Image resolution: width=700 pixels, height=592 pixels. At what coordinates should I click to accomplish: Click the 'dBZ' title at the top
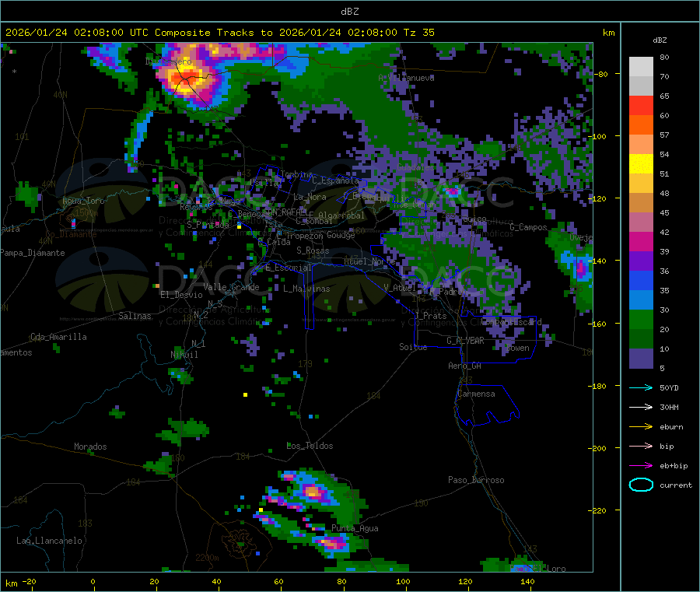tap(349, 12)
